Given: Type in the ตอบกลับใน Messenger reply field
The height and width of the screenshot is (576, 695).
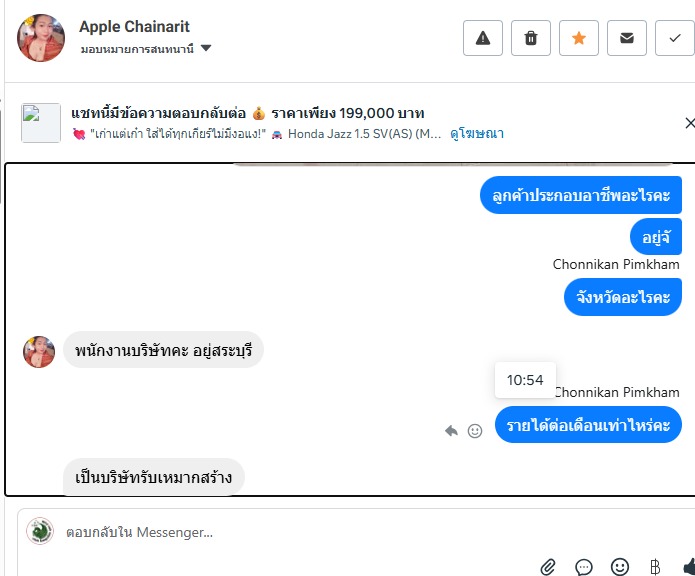Looking at the screenshot, I should [x=300, y=532].
